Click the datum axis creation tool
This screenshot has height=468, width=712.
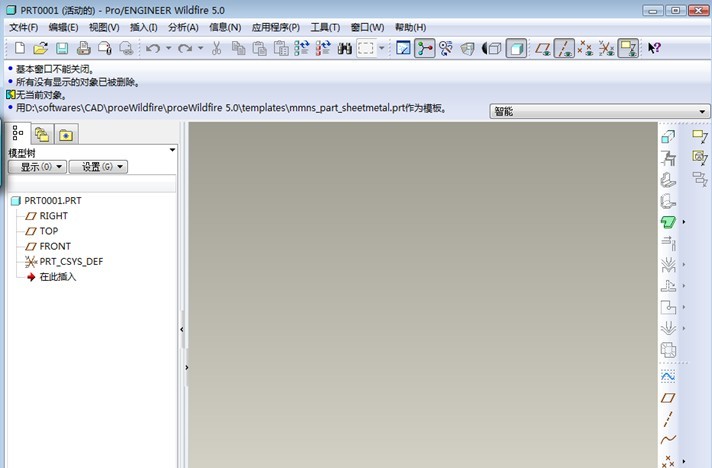pyautogui.click(x=668, y=419)
